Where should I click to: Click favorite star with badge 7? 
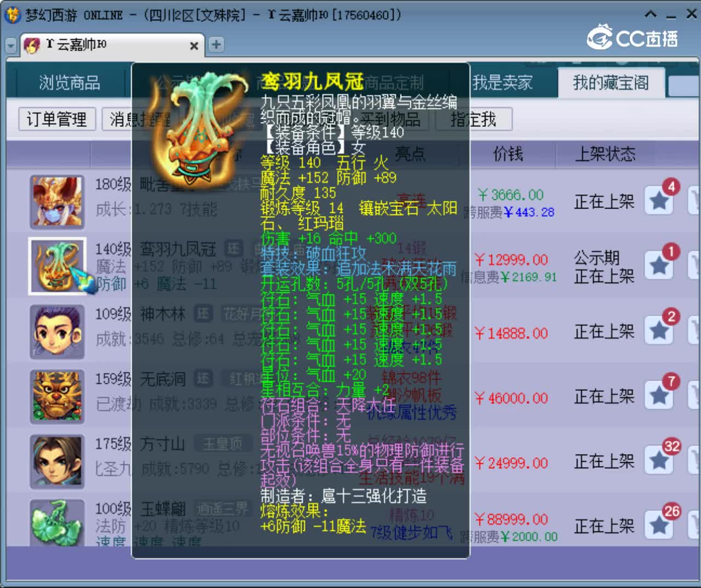659,395
